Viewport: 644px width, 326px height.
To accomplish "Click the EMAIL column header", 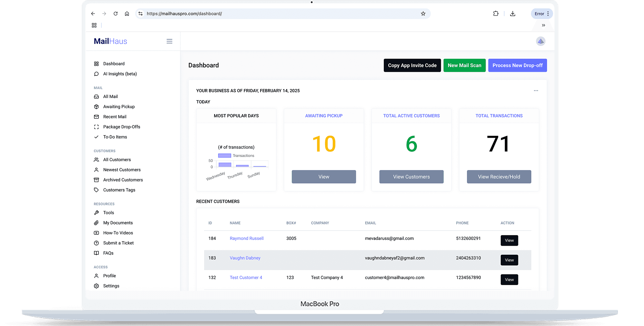I will pyautogui.click(x=370, y=223).
